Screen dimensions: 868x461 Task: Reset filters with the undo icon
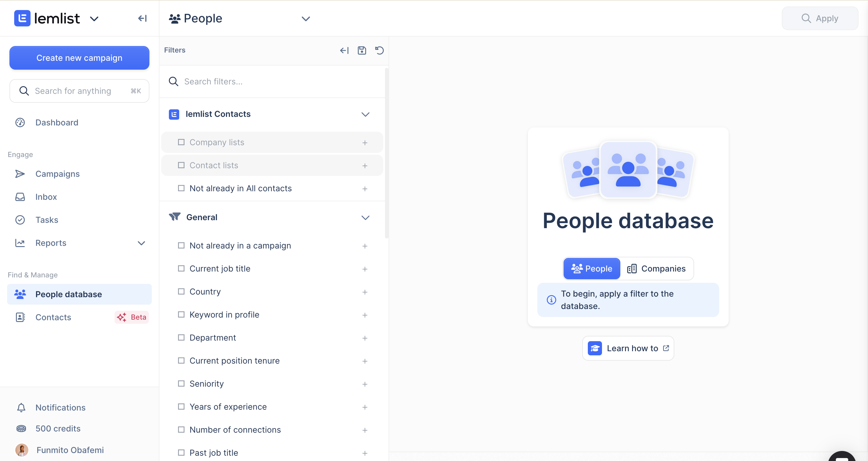click(379, 50)
